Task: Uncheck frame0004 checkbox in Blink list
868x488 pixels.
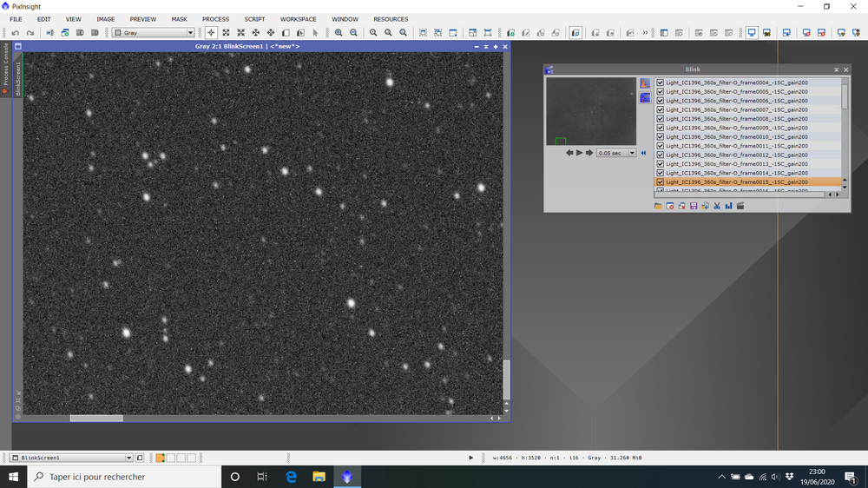Action: click(660, 82)
